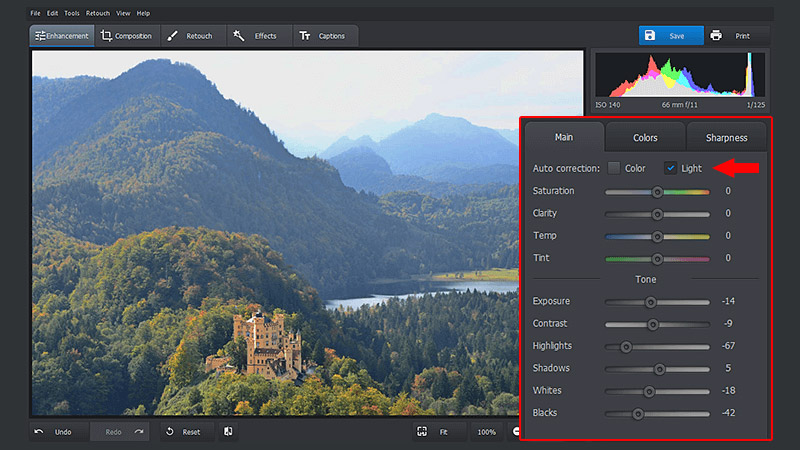Click the 100% zoom button
The height and width of the screenshot is (450, 800).
pos(487,432)
